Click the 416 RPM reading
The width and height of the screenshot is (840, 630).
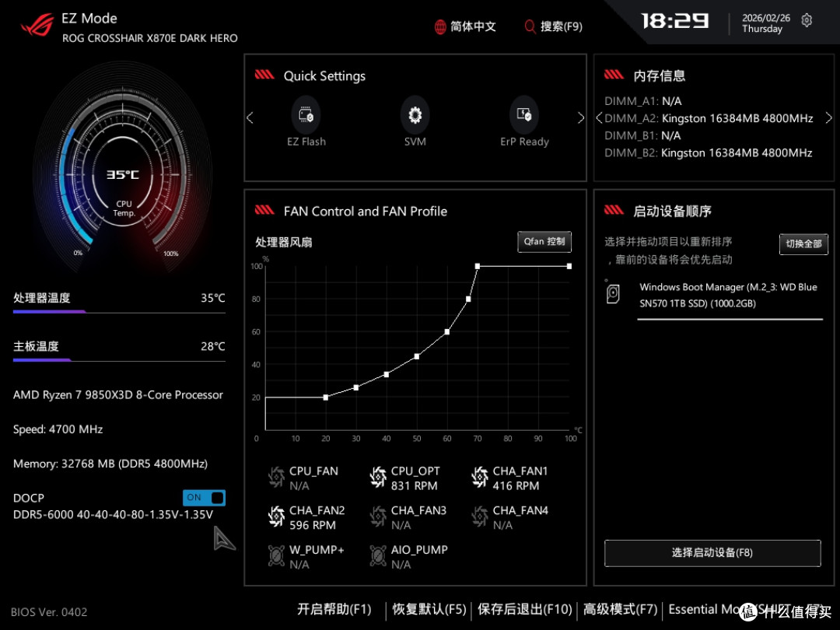point(516,486)
